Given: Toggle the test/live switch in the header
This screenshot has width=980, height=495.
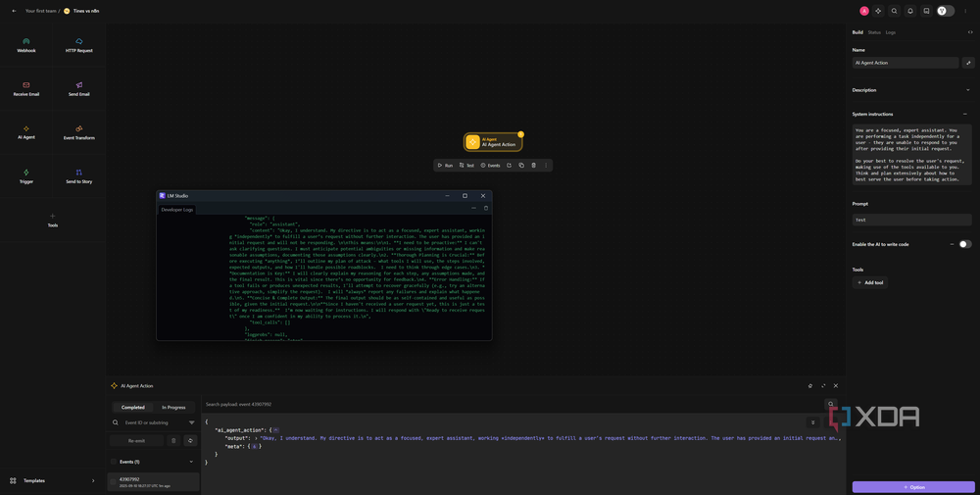Looking at the screenshot, I should (945, 11).
